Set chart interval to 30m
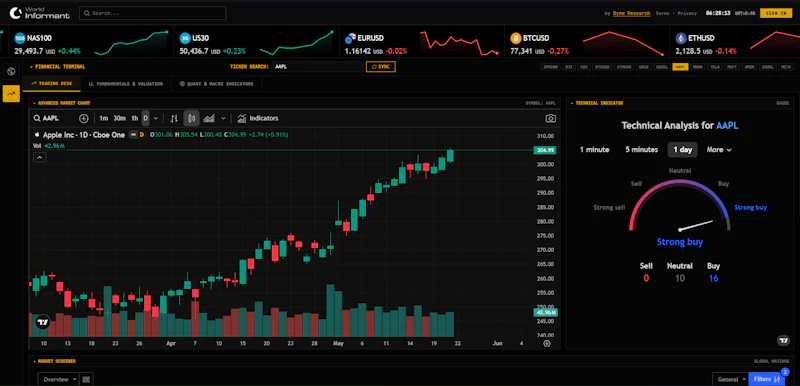Viewport: 800px width, 386px height. click(x=119, y=118)
